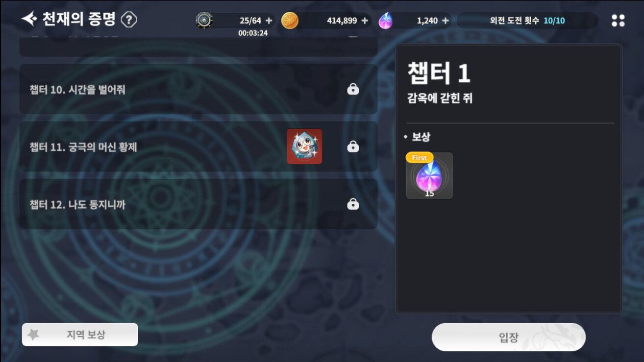Click the lock icon on 챕터 11 row
This screenshot has height=362, width=644.
[353, 146]
